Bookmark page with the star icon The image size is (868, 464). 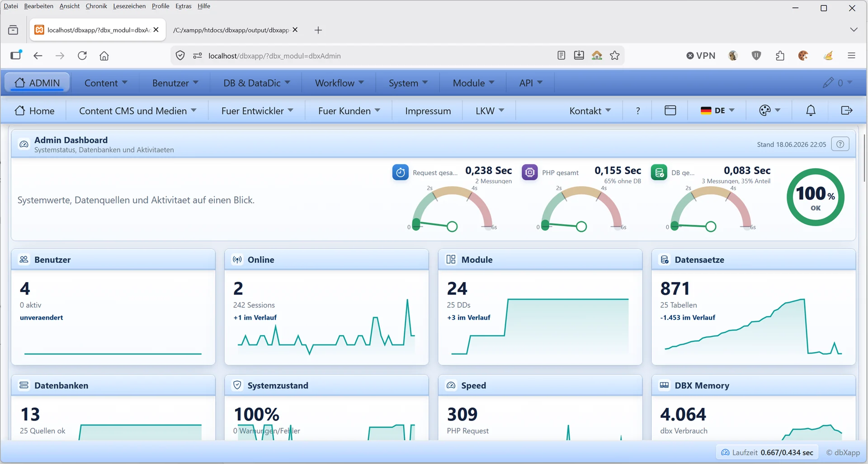click(614, 56)
